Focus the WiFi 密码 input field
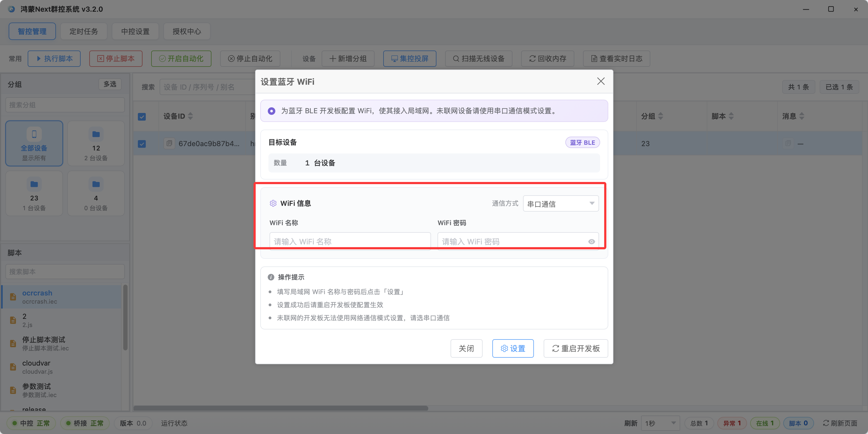The width and height of the screenshot is (868, 434). coord(518,241)
